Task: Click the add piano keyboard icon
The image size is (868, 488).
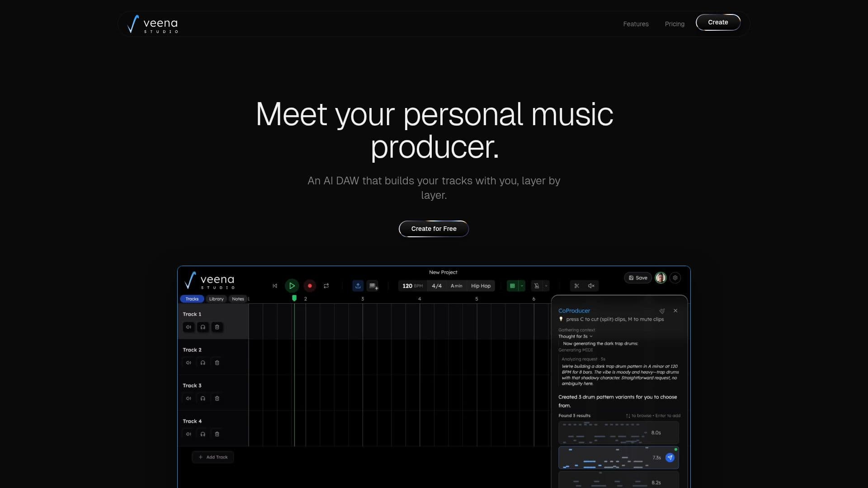Action: pos(373,286)
